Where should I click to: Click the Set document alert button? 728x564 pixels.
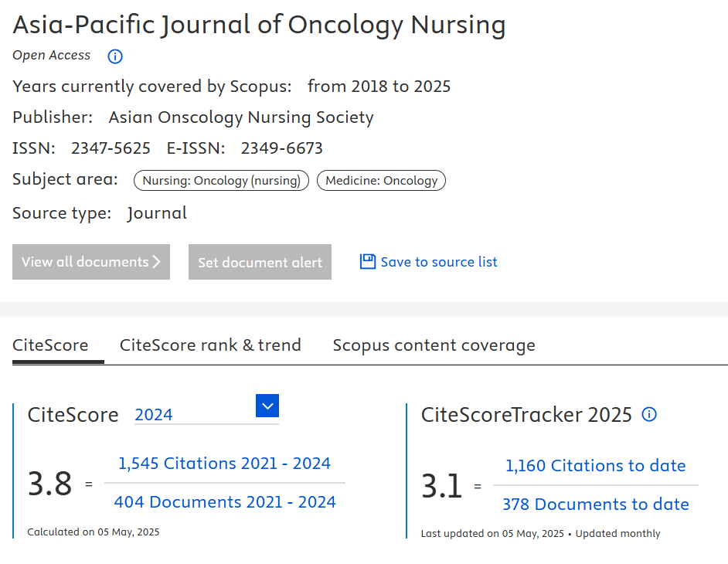click(x=260, y=262)
